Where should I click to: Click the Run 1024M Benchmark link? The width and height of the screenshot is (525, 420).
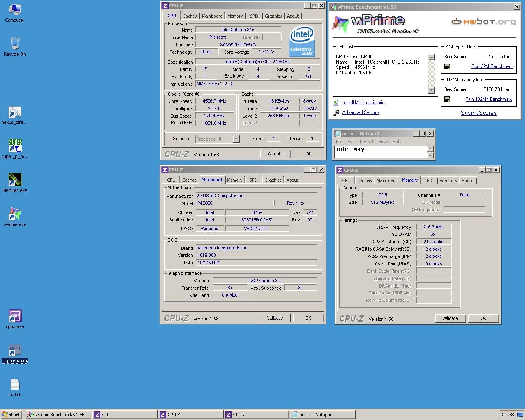tap(488, 99)
